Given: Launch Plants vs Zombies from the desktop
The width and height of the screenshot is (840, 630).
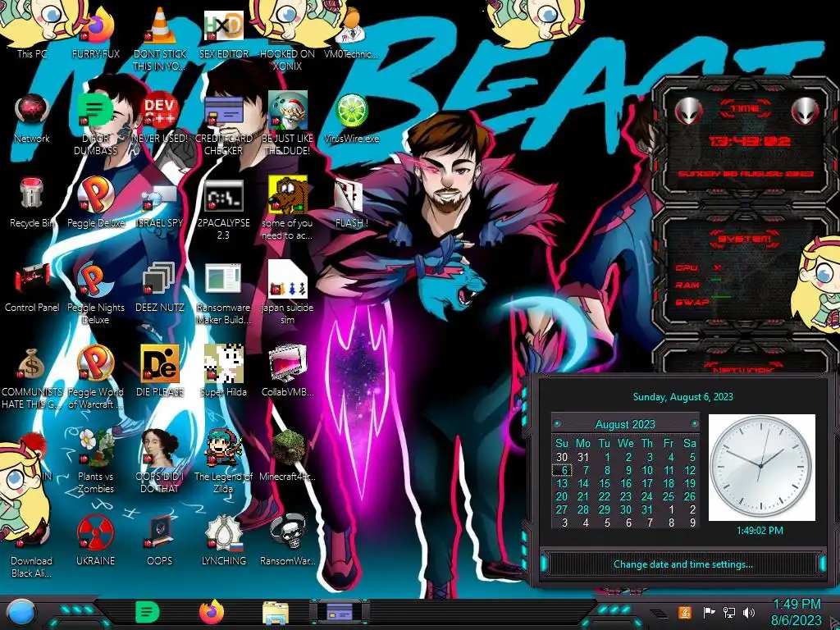Looking at the screenshot, I should point(95,462).
